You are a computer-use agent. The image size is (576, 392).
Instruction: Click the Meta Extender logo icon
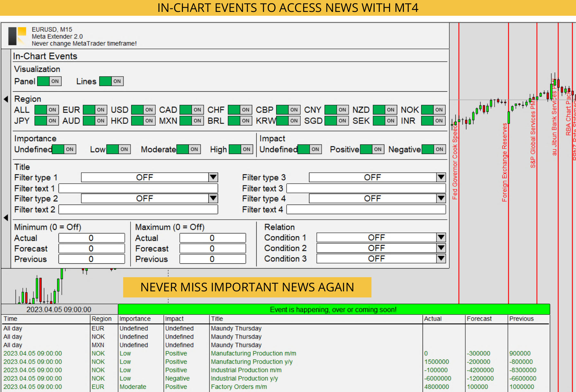point(17,36)
